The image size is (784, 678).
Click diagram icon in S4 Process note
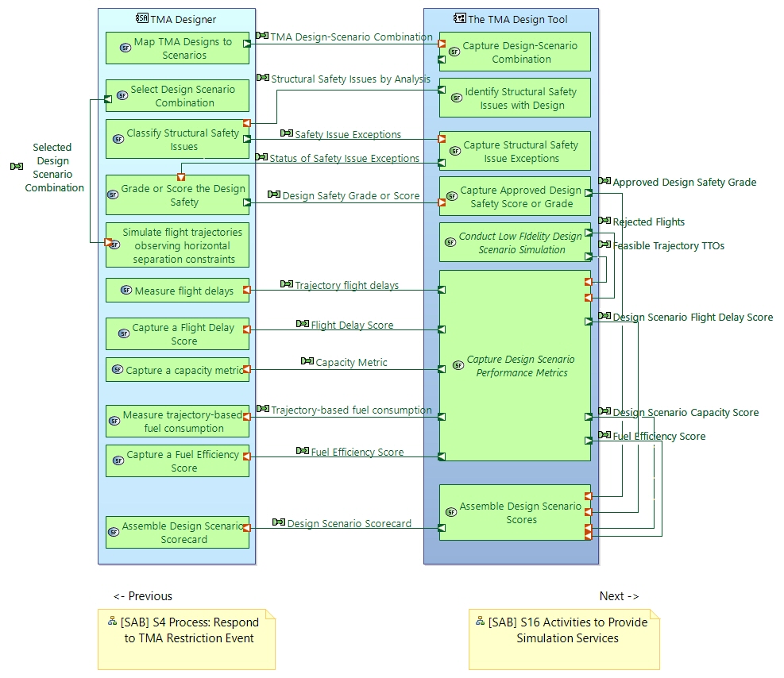(x=113, y=621)
